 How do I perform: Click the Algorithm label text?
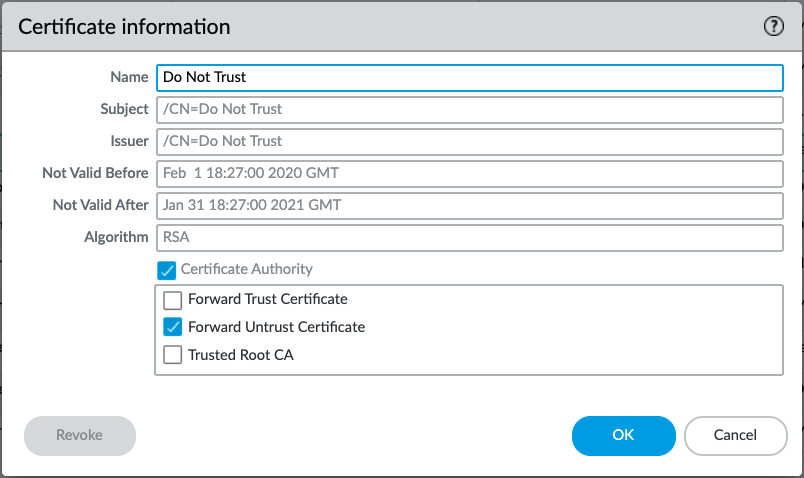(x=116, y=237)
